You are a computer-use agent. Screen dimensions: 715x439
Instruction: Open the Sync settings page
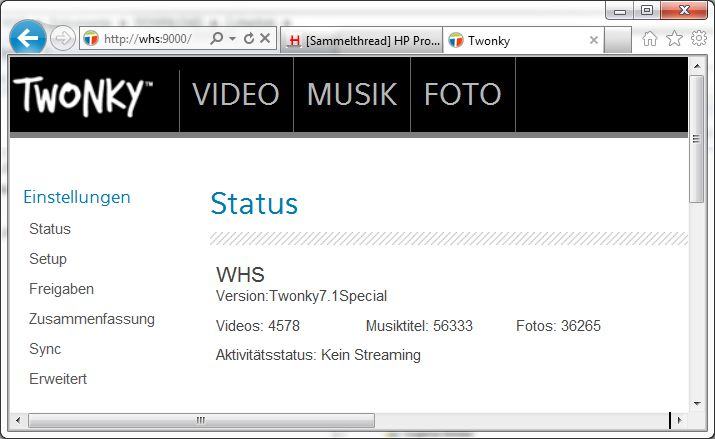point(45,349)
